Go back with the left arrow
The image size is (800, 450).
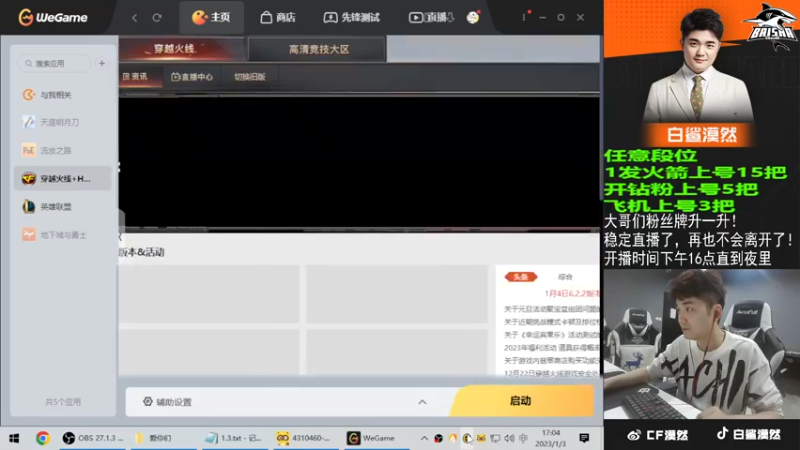(135, 18)
